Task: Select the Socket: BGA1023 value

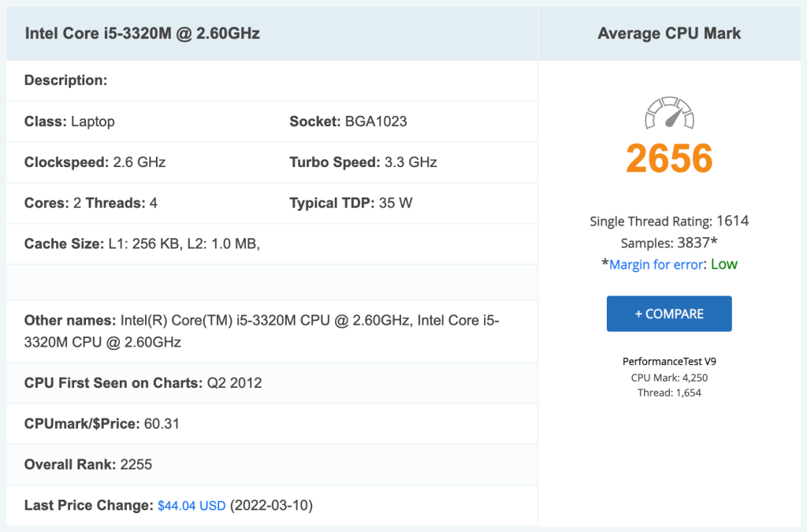Action: tap(348, 121)
